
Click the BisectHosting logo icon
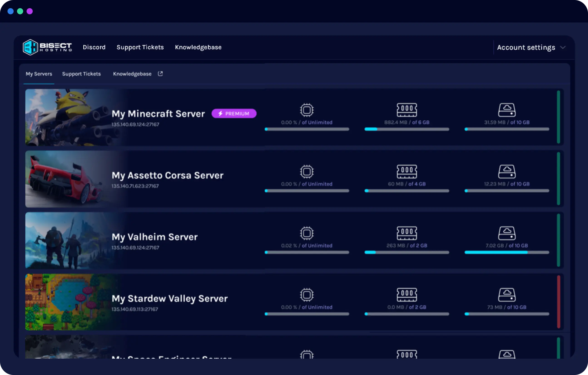coord(30,47)
